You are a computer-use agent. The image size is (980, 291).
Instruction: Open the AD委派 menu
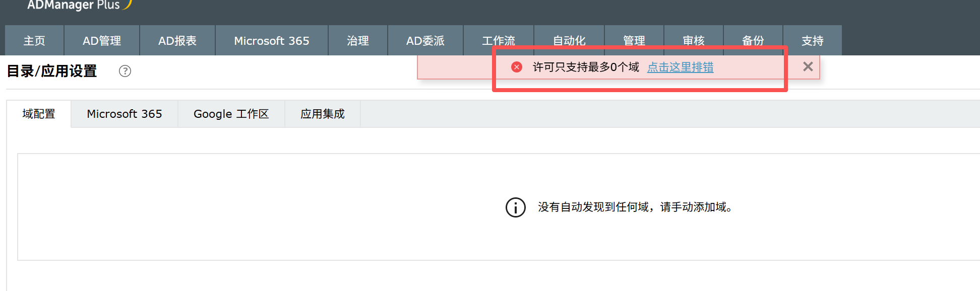pyautogui.click(x=425, y=41)
